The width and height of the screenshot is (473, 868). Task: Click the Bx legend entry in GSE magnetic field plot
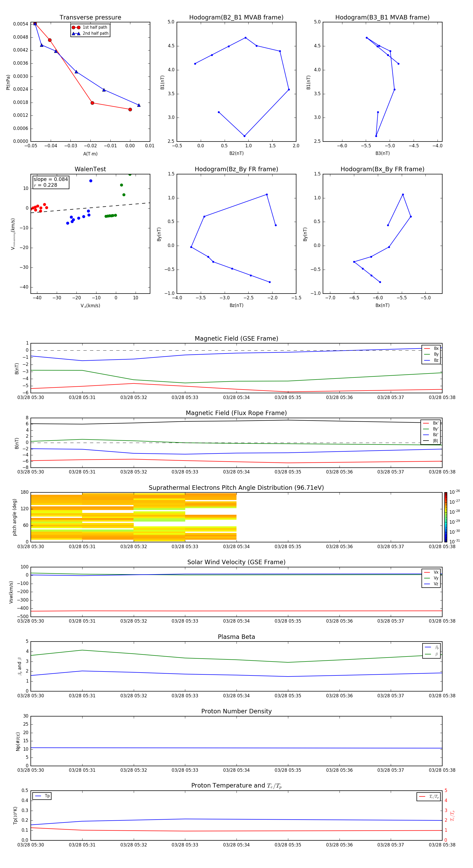[431, 349]
